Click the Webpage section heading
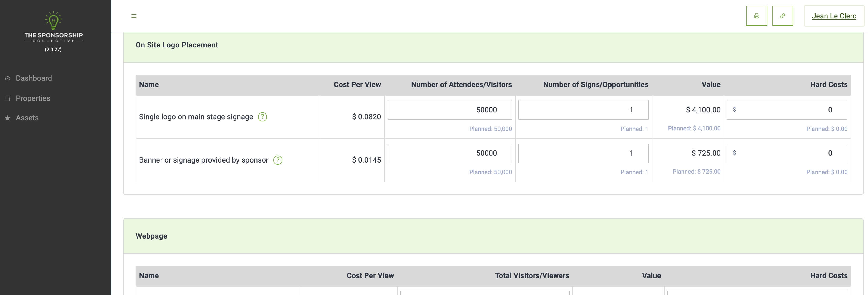The width and height of the screenshot is (868, 295). click(151, 236)
